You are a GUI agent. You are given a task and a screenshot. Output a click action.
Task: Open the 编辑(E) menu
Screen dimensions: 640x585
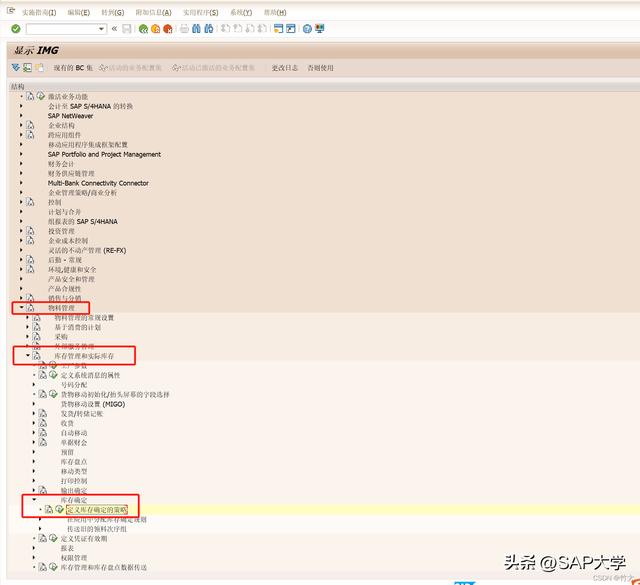point(78,13)
